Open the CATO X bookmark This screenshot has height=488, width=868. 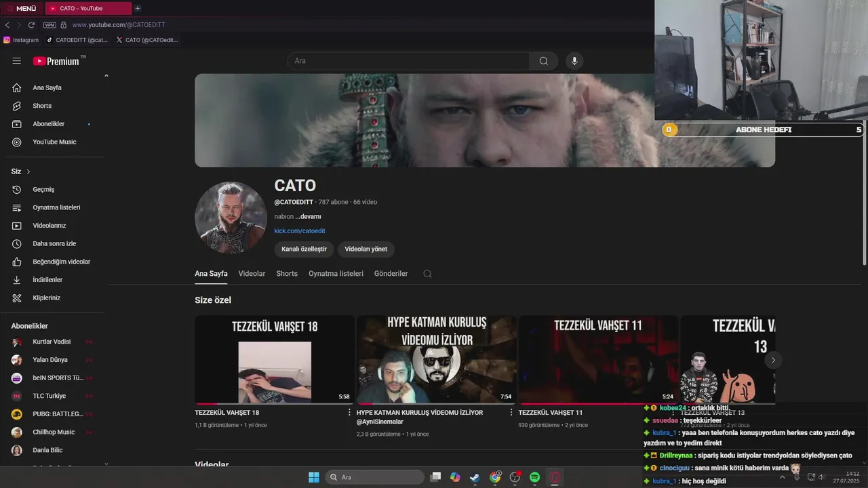pyautogui.click(x=147, y=40)
